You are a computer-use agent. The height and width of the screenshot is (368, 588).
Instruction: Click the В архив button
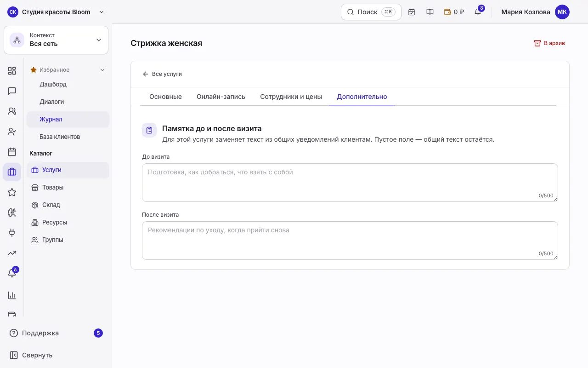549,43
